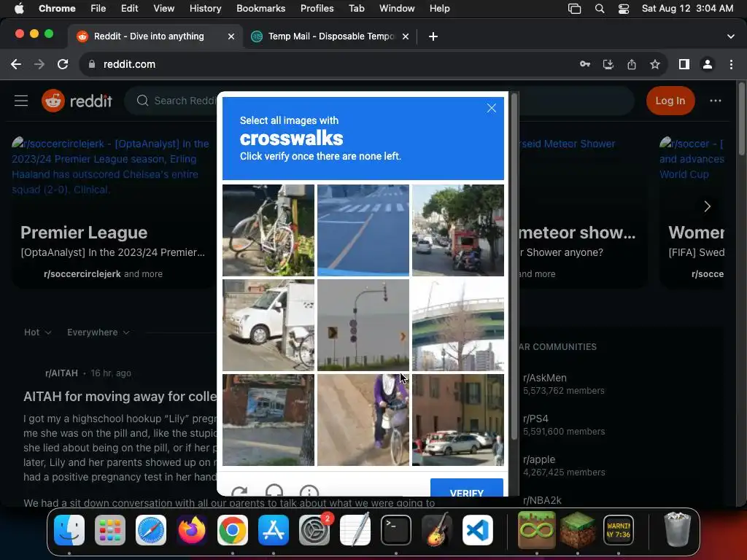The image size is (747, 560).
Task: Close the captcha dialog with X
Action: click(x=491, y=108)
